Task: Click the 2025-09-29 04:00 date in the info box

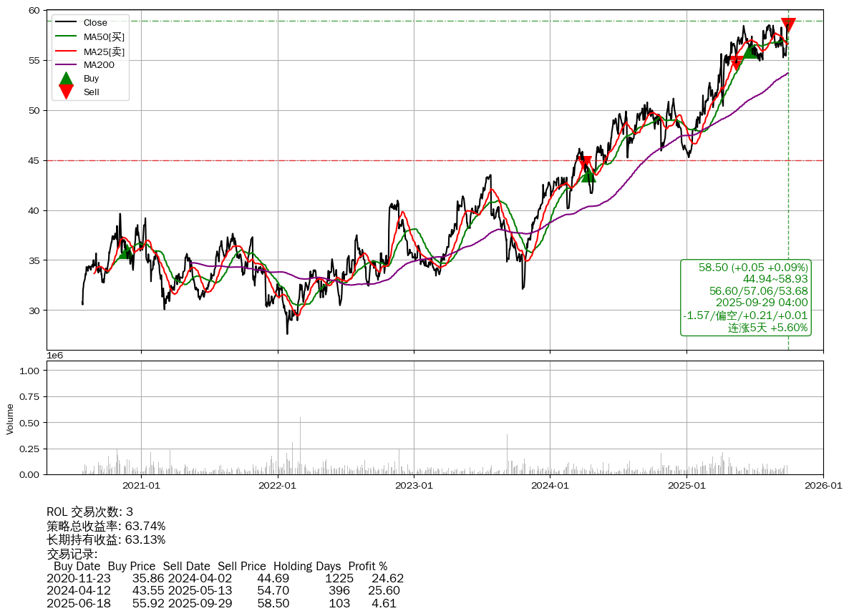Action: tap(762, 303)
